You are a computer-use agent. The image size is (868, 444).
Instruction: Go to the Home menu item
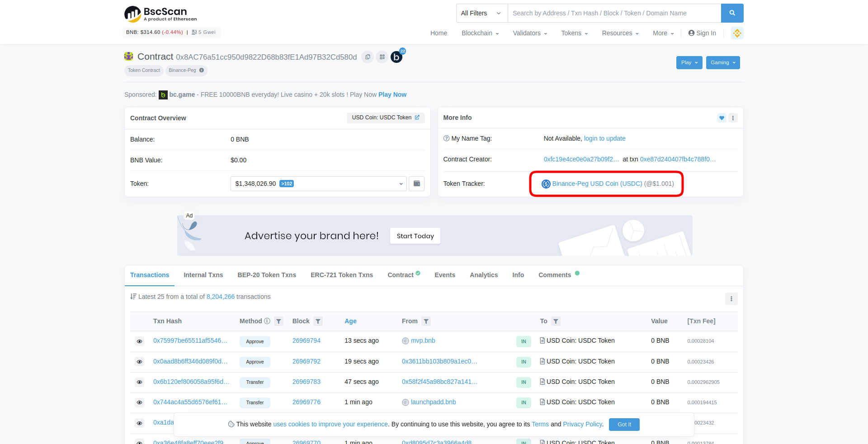(439, 33)
